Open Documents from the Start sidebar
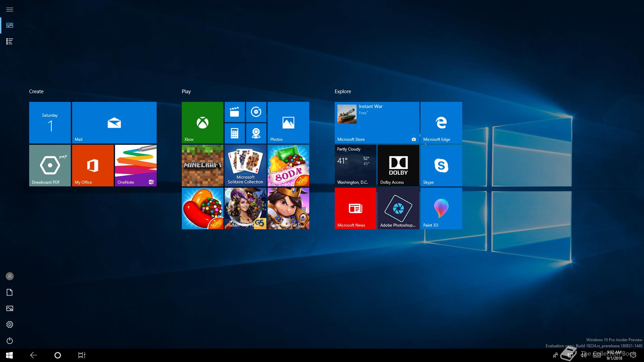 [x=10, y=292]
